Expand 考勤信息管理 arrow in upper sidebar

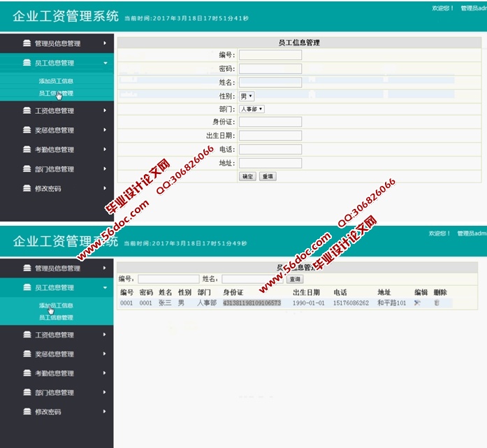click(105, 150)
